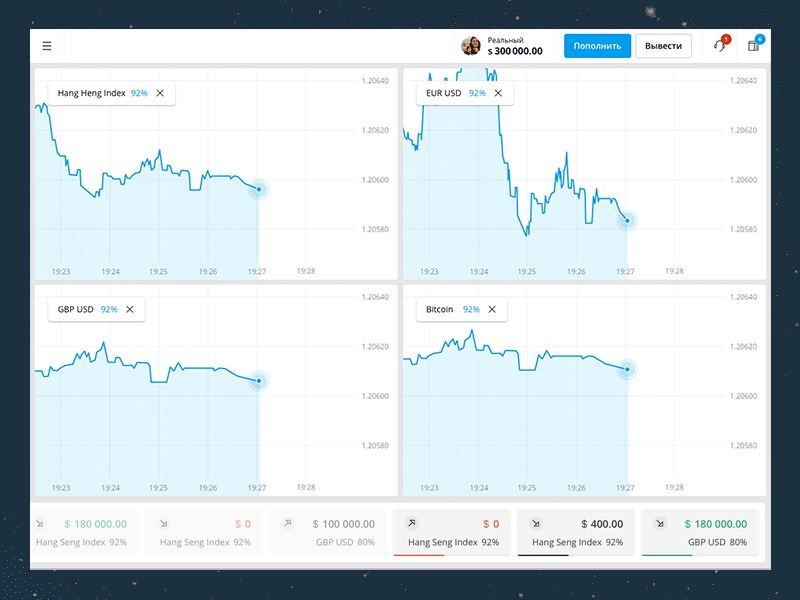
Task: Open the portfolio icon with blue badge 6
Action: coord(755,45)
